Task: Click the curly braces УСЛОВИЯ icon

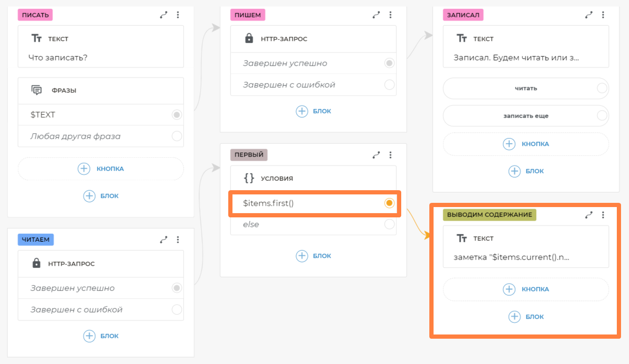Action: [x=249, y=178]
